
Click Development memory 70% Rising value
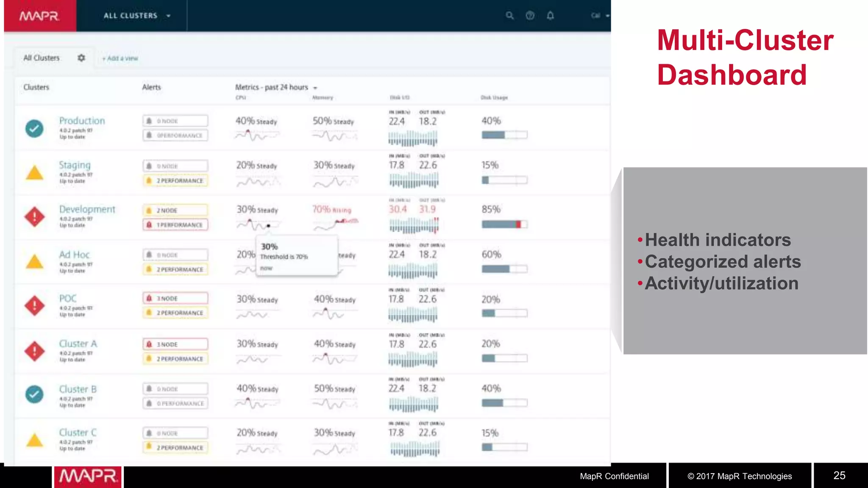(332, 210)
